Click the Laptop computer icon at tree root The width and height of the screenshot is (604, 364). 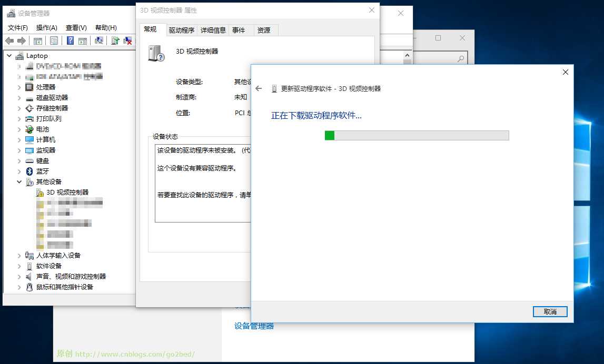(19, 56)
